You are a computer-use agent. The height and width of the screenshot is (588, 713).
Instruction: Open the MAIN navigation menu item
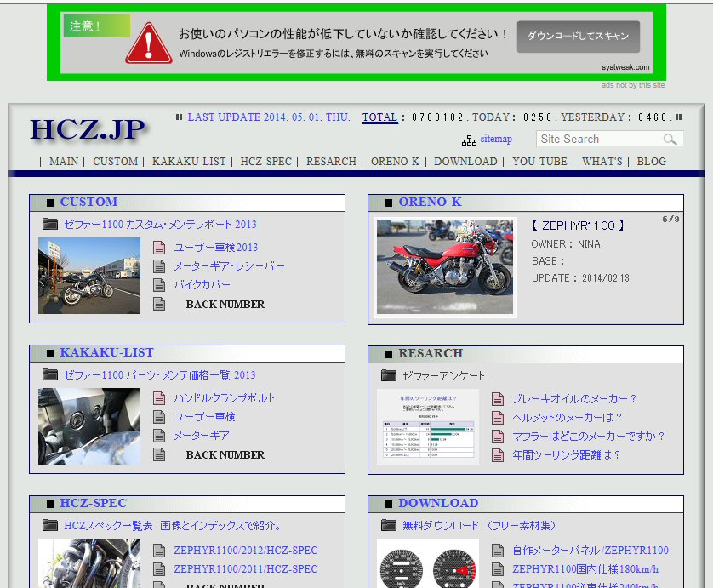pos(64,162)
